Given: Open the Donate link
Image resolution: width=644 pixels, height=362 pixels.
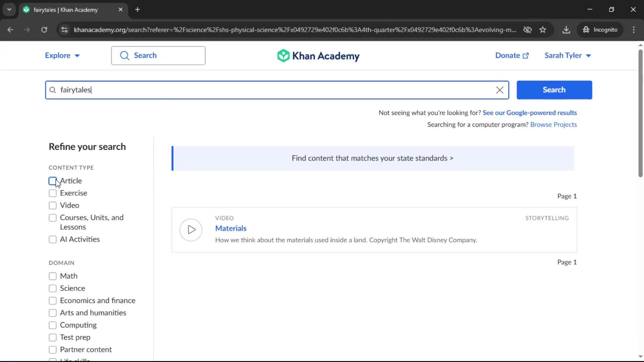Looking at the screenshot, I should click(512, 56).
